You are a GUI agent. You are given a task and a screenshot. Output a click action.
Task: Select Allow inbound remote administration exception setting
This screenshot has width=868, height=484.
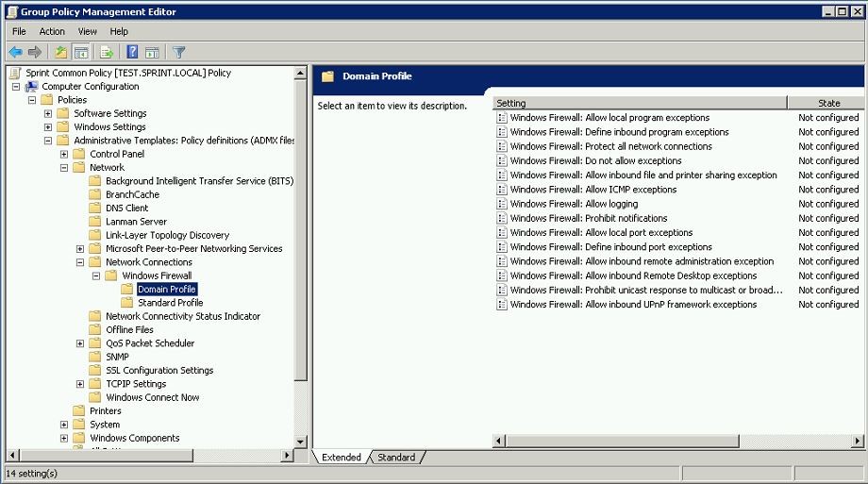pos(643,261)
